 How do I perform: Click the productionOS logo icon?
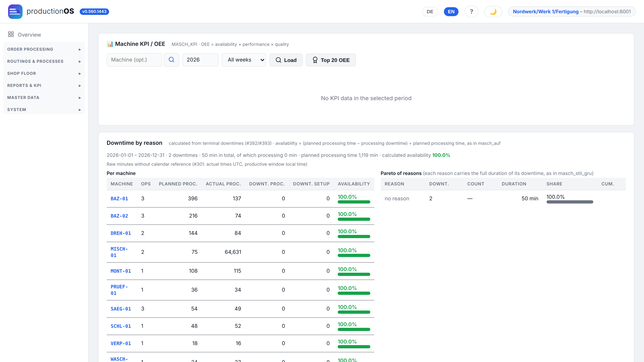point(15,11)
